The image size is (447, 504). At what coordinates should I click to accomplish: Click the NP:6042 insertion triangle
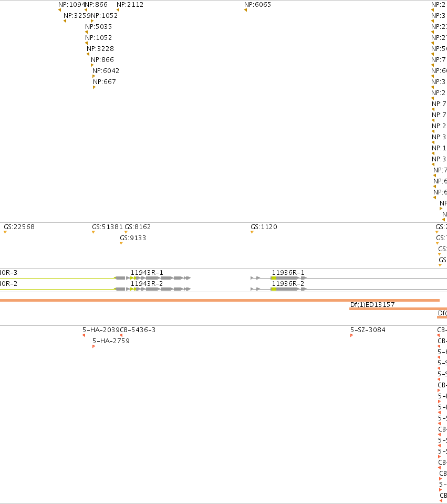coord(94,76)
